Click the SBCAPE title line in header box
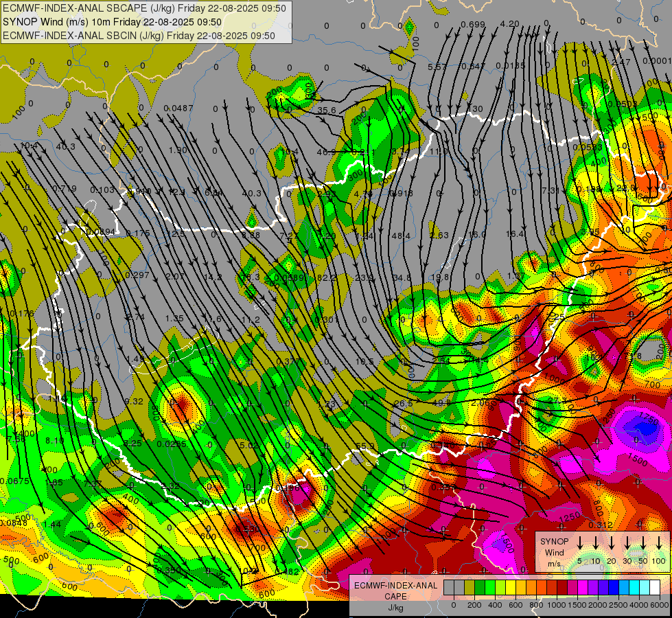This screenshot has height=618, width=672. (x=144, y=8)
